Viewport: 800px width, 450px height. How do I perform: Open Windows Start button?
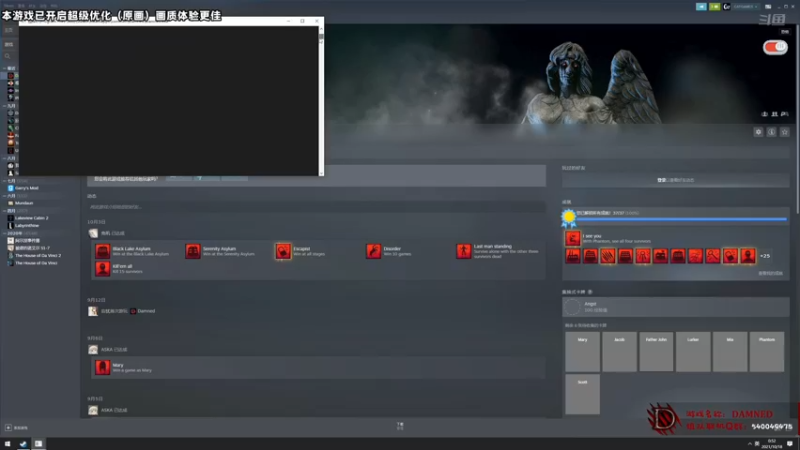coord(7,444)
